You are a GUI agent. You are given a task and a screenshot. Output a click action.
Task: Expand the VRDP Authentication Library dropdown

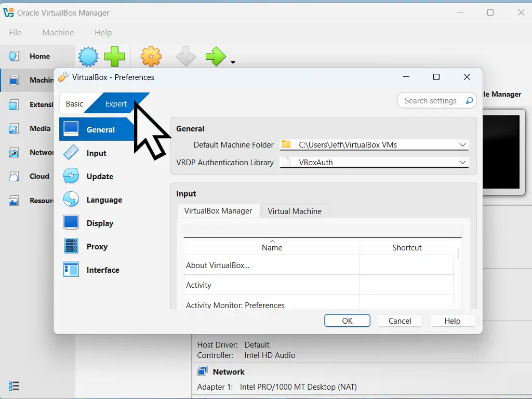(x=462, y=163)
